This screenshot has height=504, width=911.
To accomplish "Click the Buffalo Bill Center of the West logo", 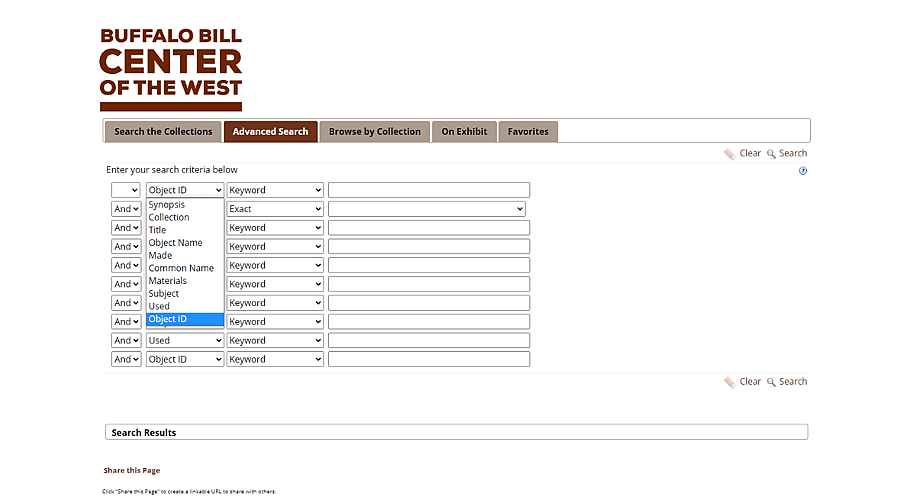I will 171,68.
